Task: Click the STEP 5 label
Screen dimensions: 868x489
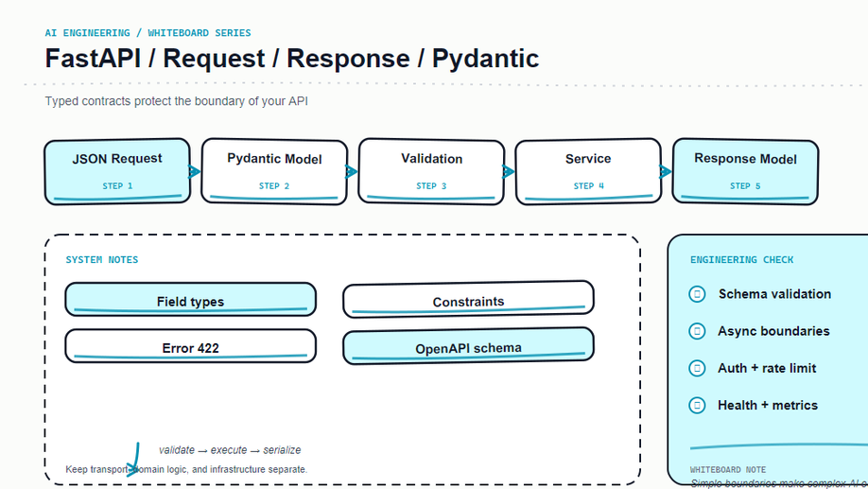Action: pyautogui.click(x=745, y=186)
